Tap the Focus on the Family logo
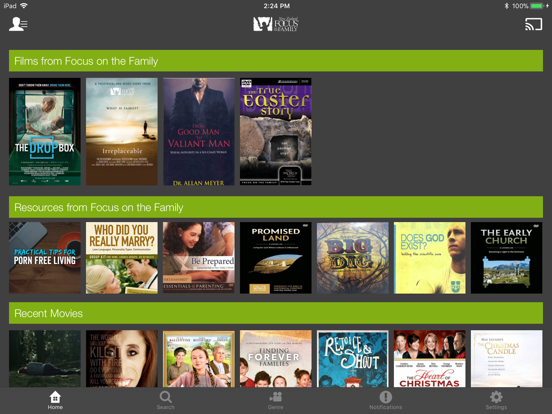The width and height of the screenshot is (552, 414). (x=276, y=24)
